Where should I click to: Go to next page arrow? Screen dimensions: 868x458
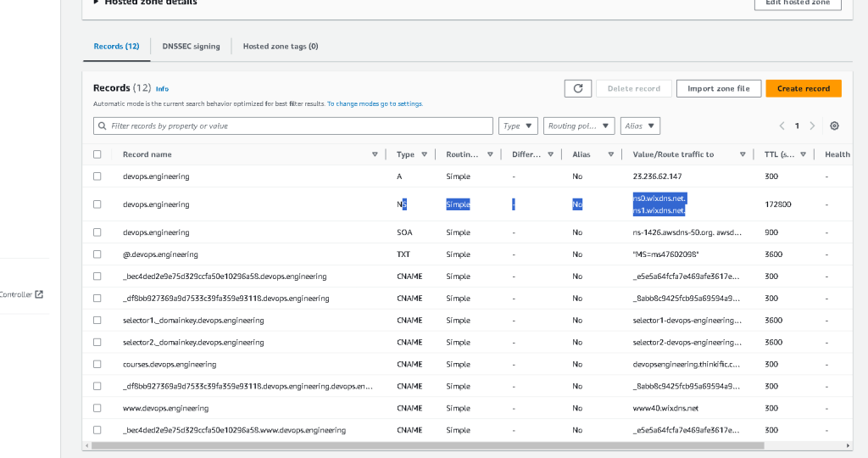tap(812, 126)
